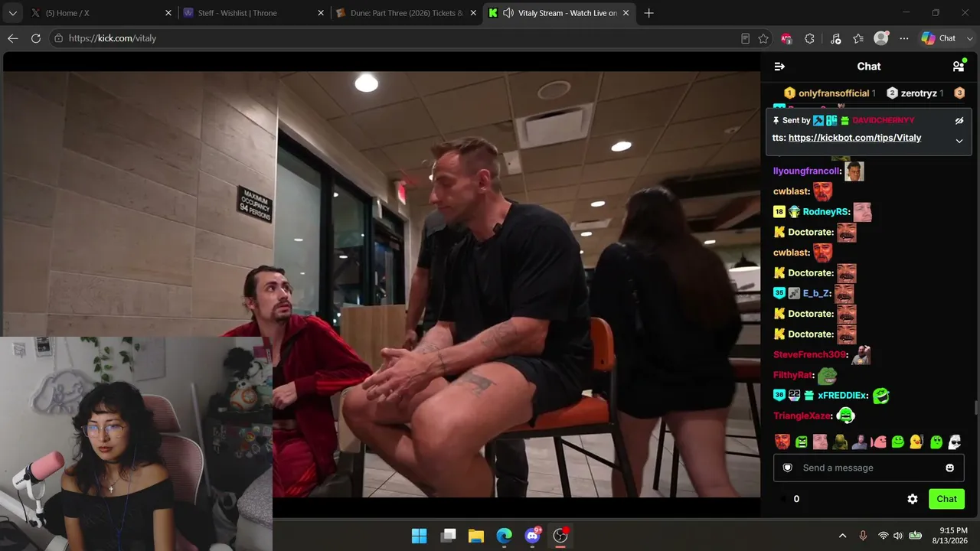Image resolution: width=980 pixels, height=551 pixels.
Task: Insert the green angry blob quick emote
Action: pyautogui.click(x=801, y=442)
